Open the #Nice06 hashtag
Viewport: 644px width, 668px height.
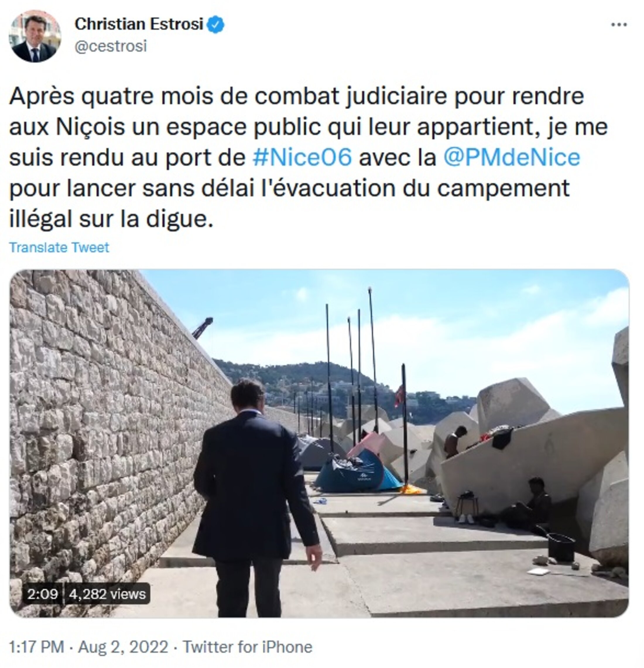point(302,157)
